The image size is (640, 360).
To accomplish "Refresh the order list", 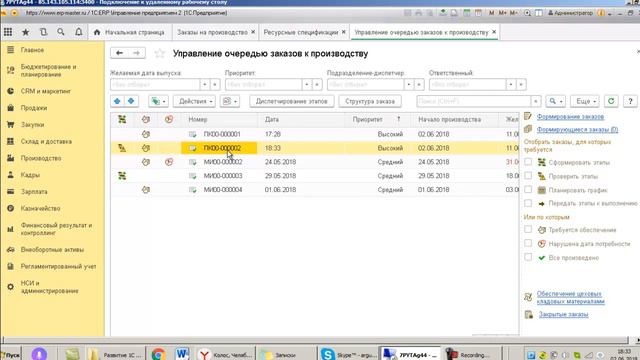I will [611, 101].
